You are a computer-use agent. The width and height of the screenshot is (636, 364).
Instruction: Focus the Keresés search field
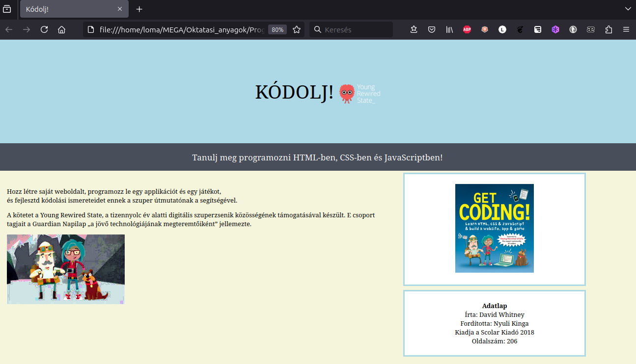click(x=351, y=29)
